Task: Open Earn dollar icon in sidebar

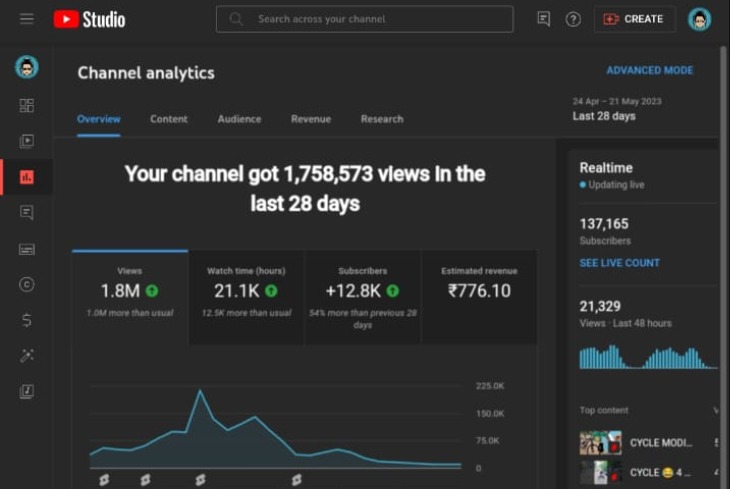Action: [27, 320]
